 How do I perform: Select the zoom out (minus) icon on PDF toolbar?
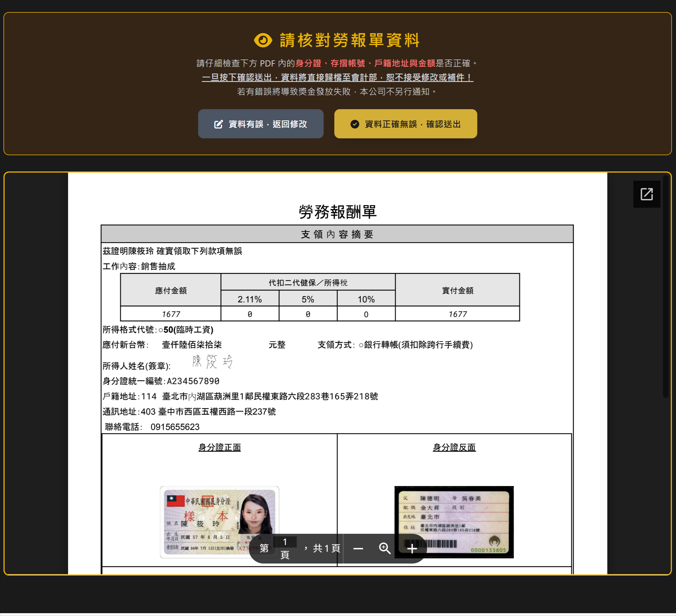[358, 549]
